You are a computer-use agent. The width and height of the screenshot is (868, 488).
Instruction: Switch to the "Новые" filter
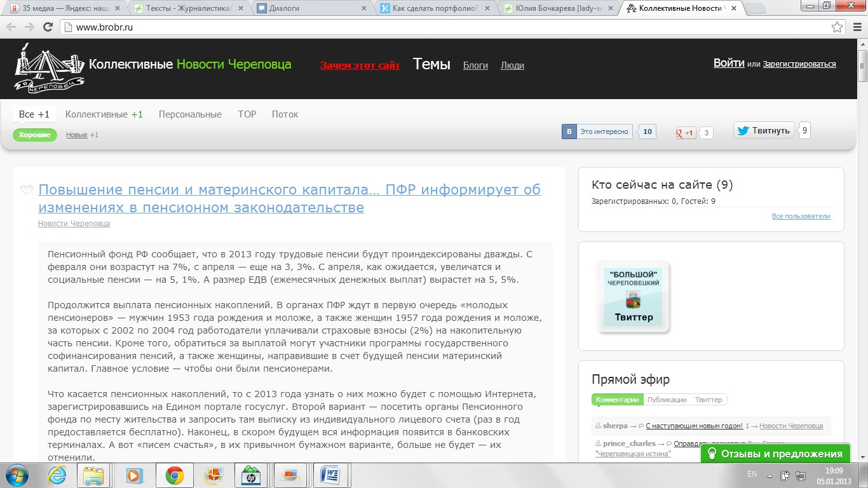coord(77,135)
